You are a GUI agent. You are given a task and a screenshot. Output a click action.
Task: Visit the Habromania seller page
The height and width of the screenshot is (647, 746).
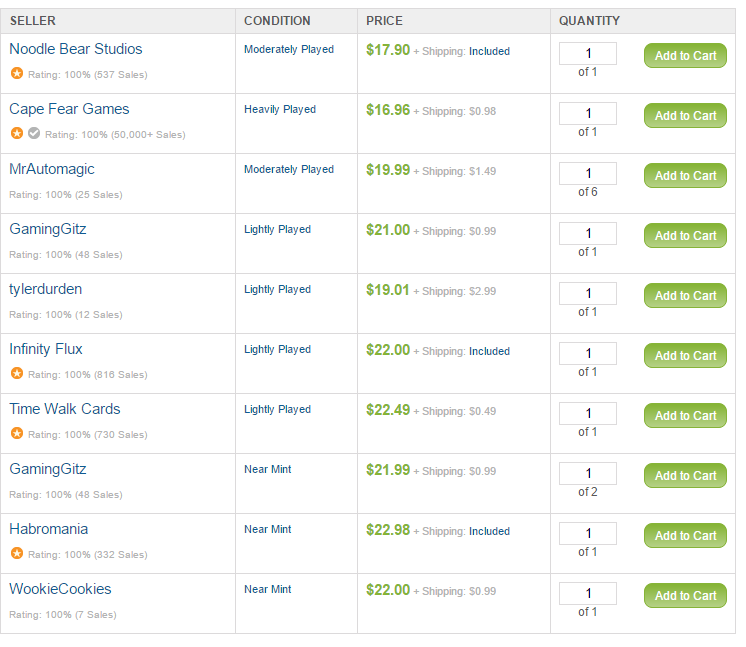tap(49, 529)
